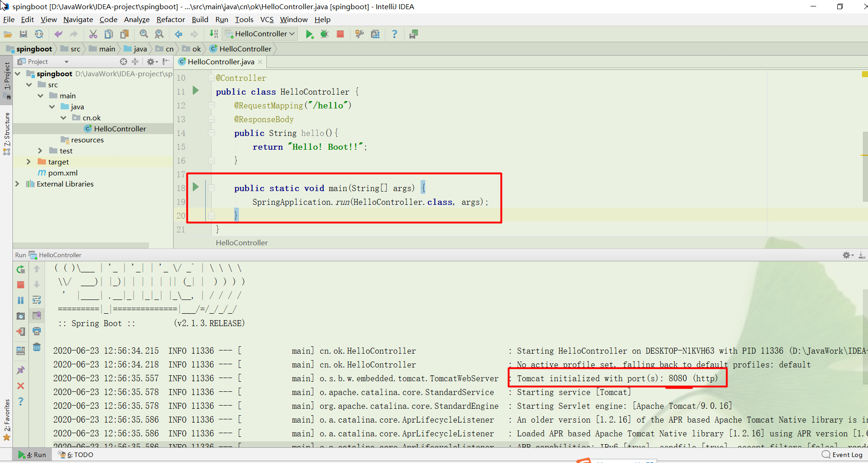Undo the last action via toolbar
The width and height of the screenshot is (868, 463).
[x=58, y=34]
